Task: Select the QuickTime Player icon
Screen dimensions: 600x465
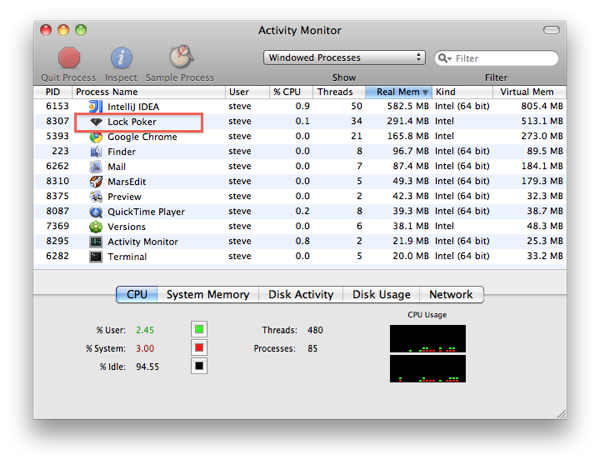Action: tap(96, 211)
